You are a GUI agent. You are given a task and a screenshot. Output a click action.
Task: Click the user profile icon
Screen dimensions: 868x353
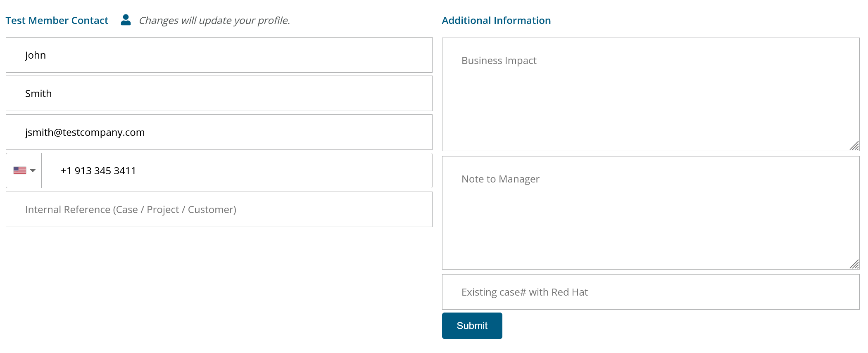coord(126,20)
